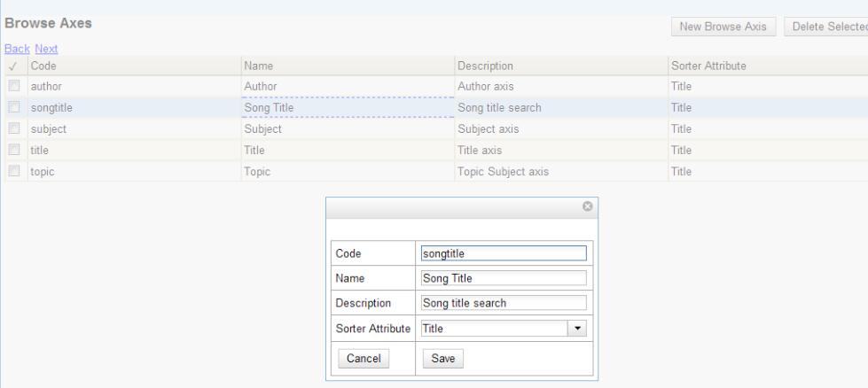Select the Topic Subject axis row
Viewport: 868px width, 388px height.
pyautogui.click(x=501, y=172)
